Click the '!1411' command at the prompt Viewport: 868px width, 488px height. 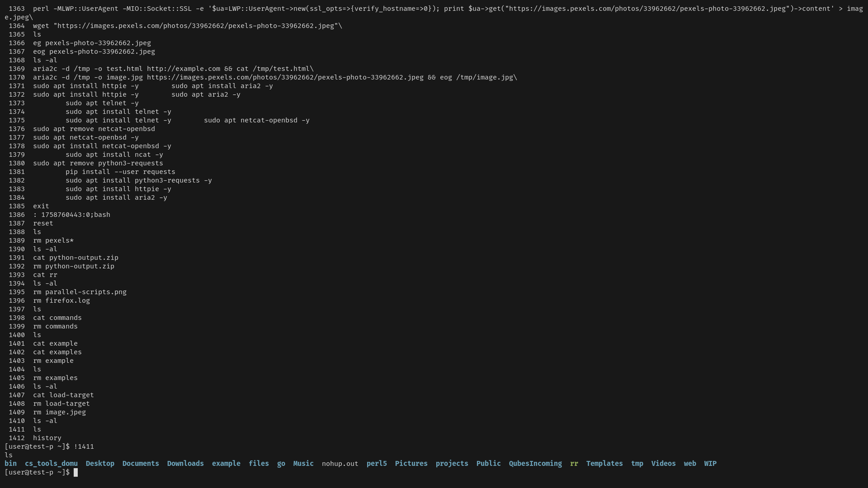(x=84, y=446)
